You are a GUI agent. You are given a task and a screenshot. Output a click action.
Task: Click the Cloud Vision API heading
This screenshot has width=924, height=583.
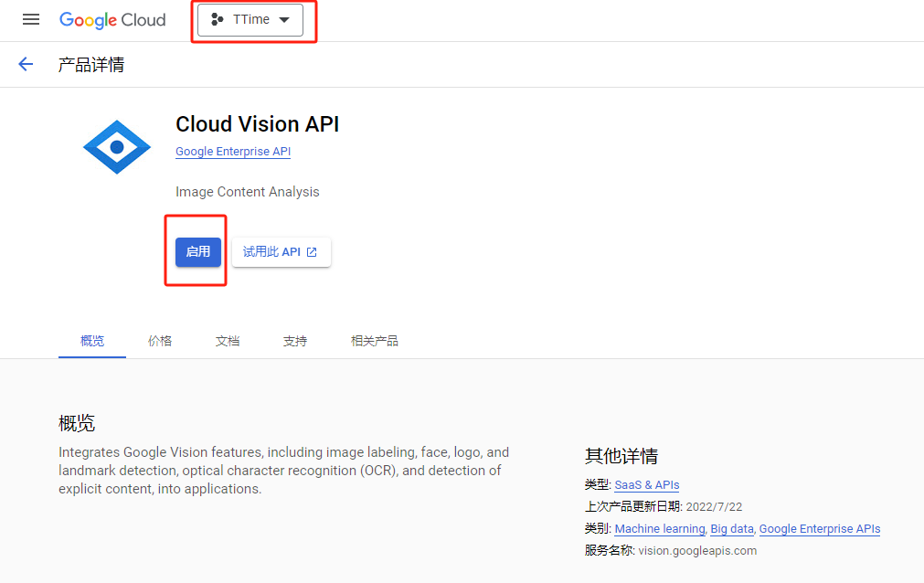click(x=257, y=124)
